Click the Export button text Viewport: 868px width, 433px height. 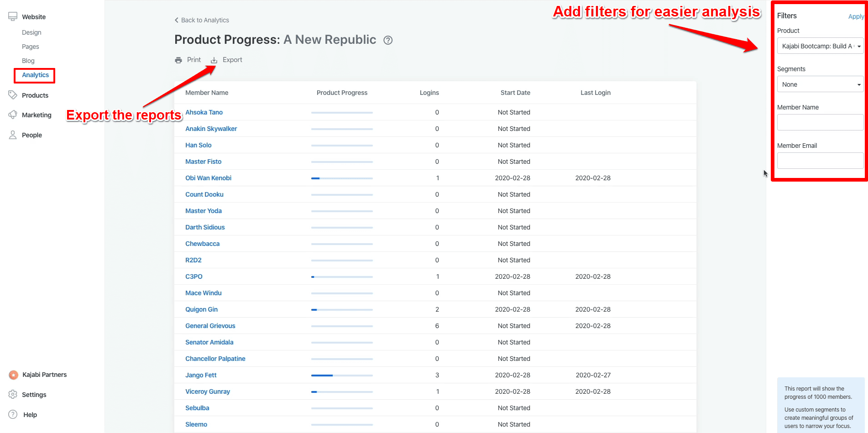pos(232,60)
